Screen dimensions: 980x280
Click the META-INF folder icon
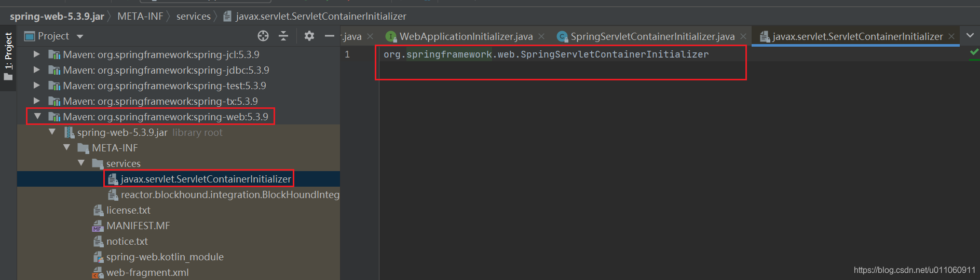coord(83,148)
